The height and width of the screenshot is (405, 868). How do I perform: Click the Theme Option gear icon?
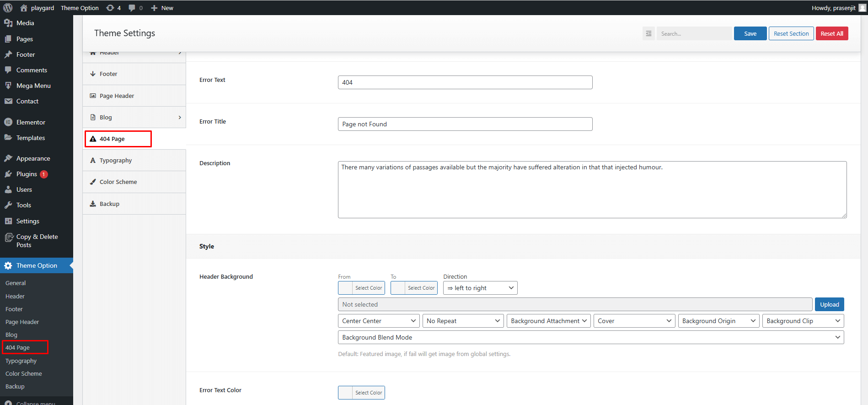pos(8,265)
